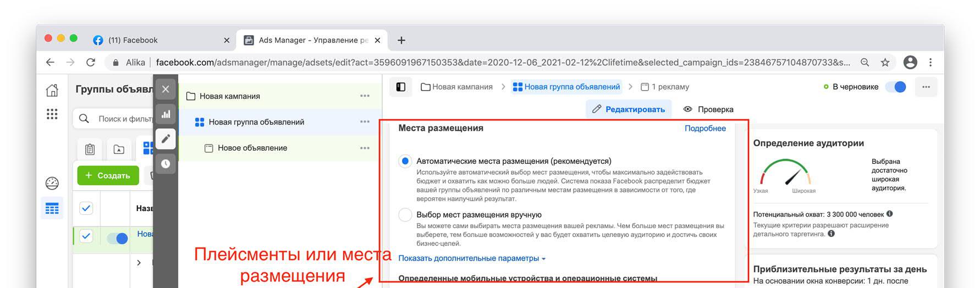This screenshot has height=288, width=980.
Task: Open the Проверка tab
Action: pyautogui.click(x=708, y=109)
